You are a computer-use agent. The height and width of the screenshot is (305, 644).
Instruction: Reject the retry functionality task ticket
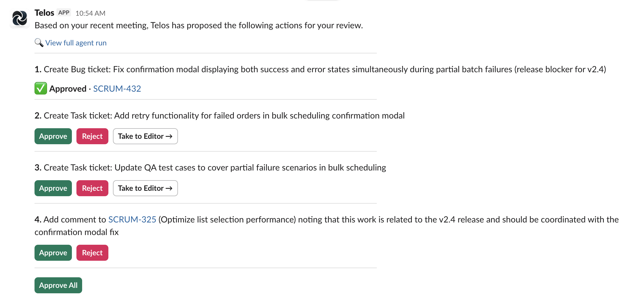point(92,136)
